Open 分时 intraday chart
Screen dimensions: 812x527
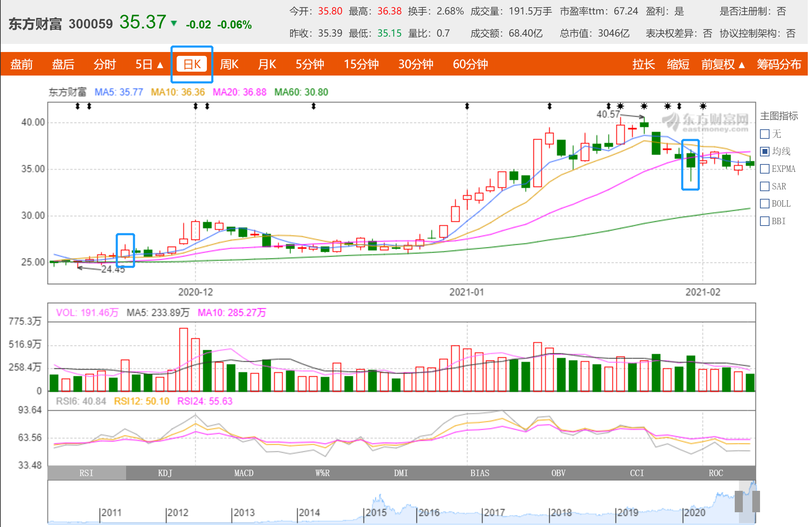click(x=105, y=64)
